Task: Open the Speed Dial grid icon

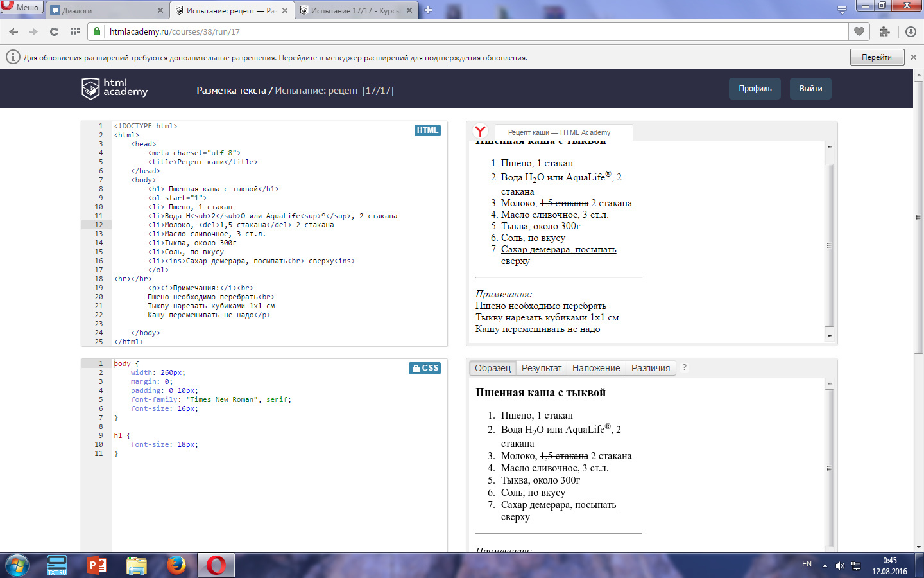Action: coord(75,31)
